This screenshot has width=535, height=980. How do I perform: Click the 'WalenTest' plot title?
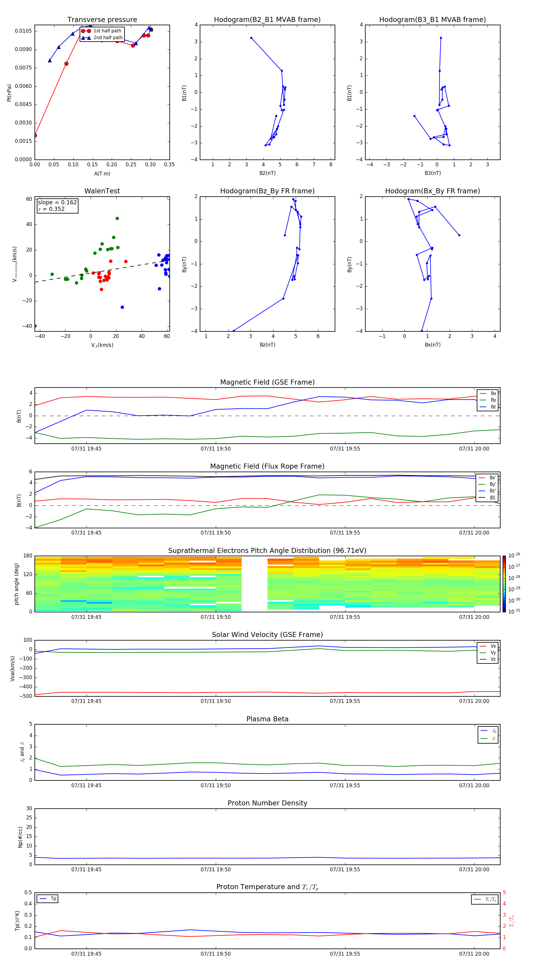102,191
